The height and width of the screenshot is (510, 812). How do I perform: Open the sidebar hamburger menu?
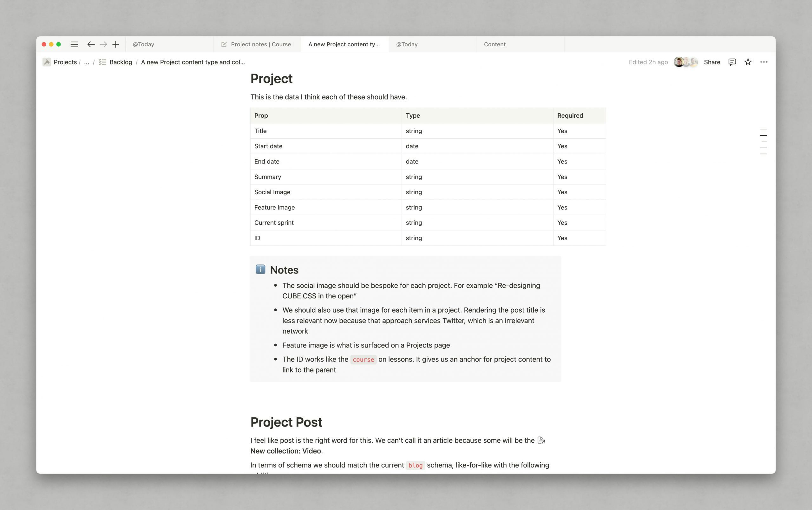tap(74, 44)
